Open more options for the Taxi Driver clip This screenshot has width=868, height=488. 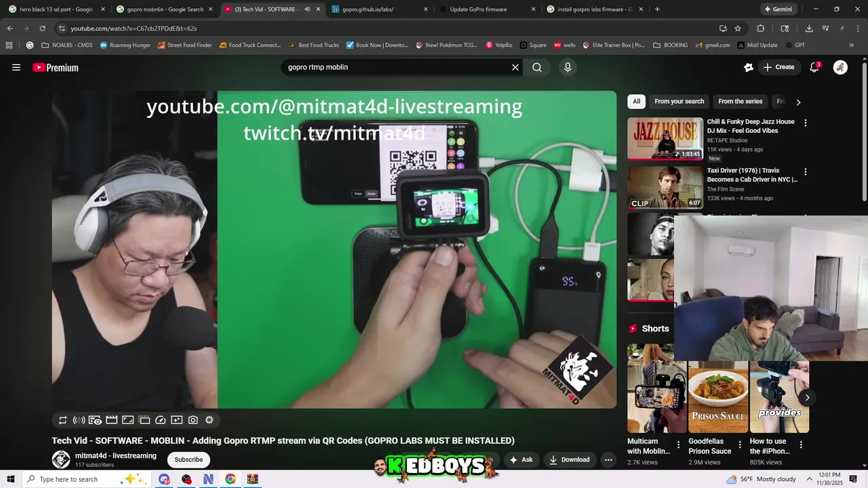[806, 172]
